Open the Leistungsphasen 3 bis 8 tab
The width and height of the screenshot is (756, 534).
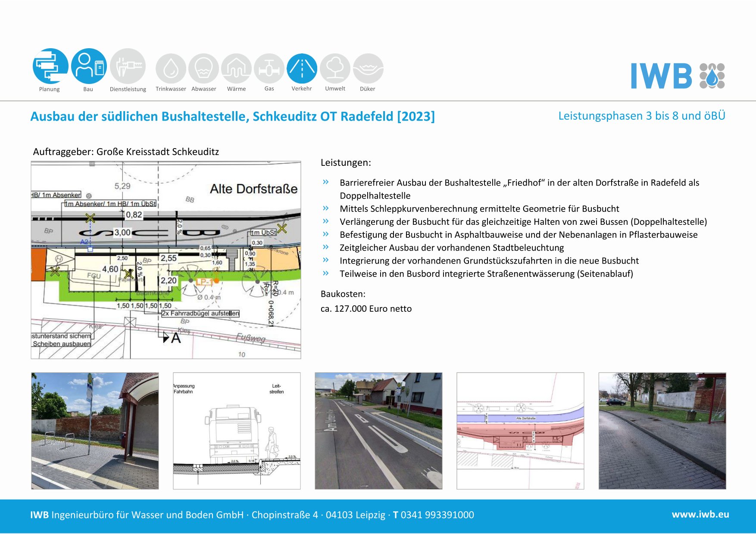tap(642, 115)
